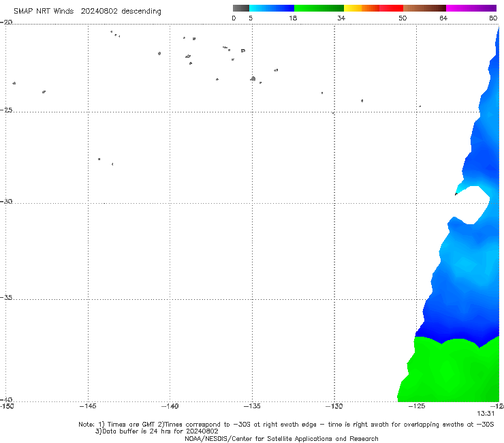
Task: Click the color bar label '34'
Action: pos(341,18)
